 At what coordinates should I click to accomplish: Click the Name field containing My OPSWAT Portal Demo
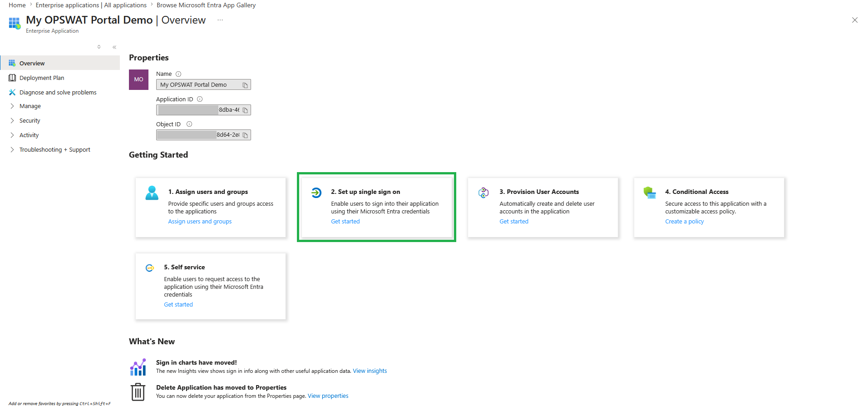point(203,85)
